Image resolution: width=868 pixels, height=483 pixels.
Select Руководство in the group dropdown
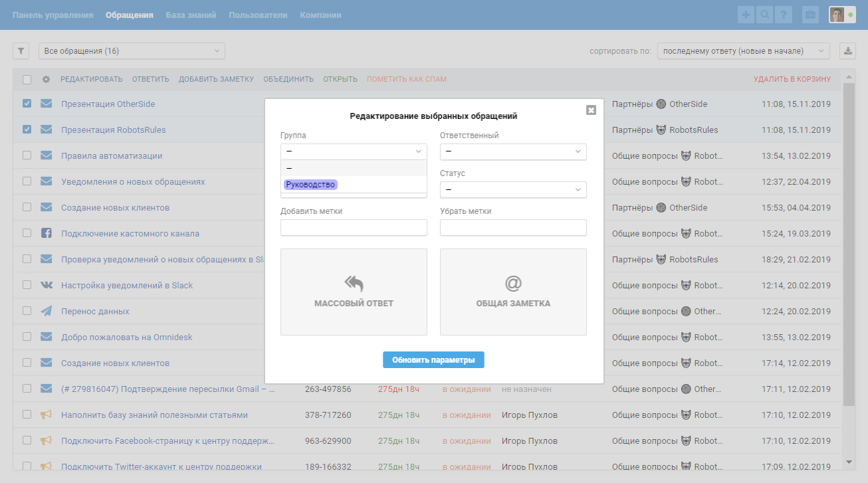tap(310, 185)
